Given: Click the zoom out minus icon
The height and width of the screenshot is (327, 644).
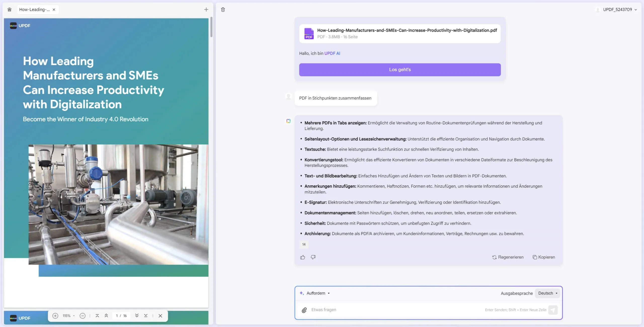Looking at the screenshot, I should click(x=83, y=316).
